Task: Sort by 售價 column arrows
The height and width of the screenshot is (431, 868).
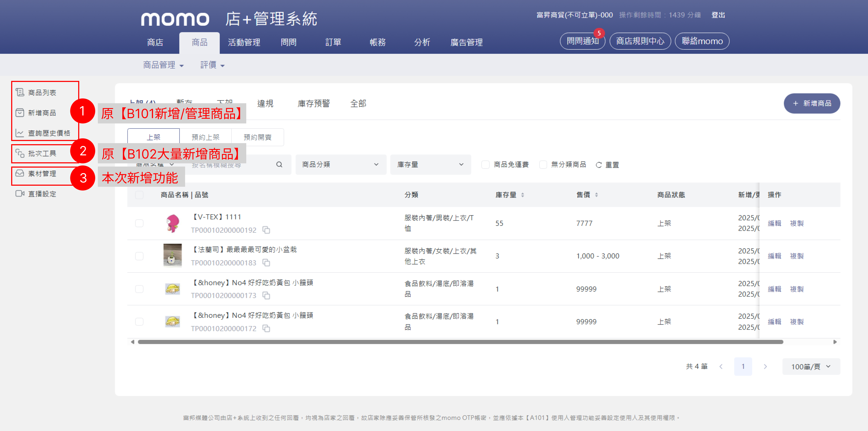Action: 596,195
